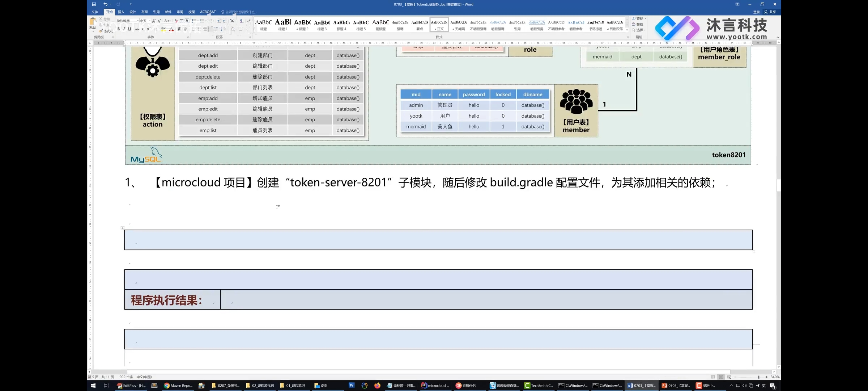Screen dimensions: 868x391
Task: Open the font size dropdown (小五)
Action: click(150, 21)
